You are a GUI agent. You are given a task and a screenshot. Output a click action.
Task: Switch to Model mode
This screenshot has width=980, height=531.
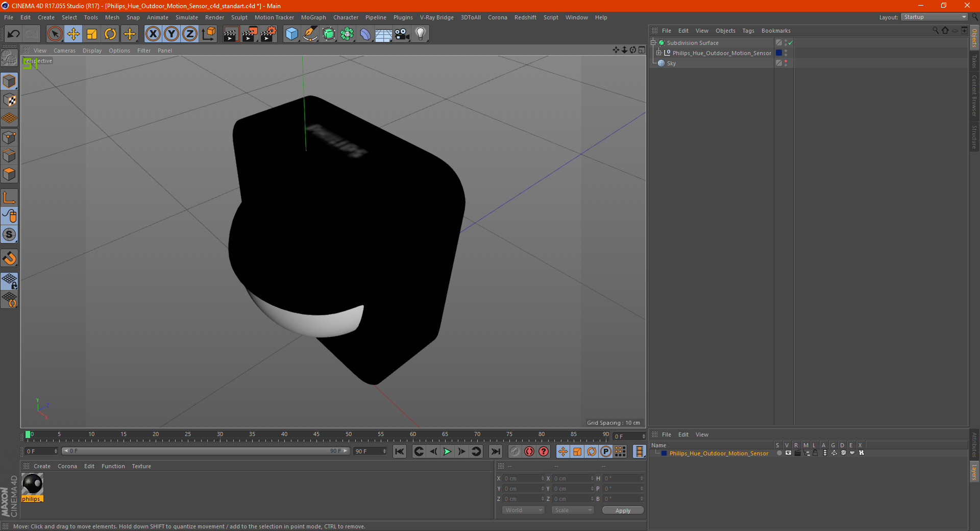(x=9, y=82)
